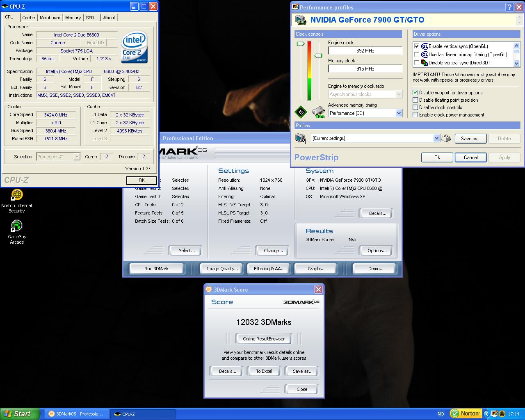525x420 pixels.
Task: Open Online ResultBrowser
Action: (x=264, y=339)
